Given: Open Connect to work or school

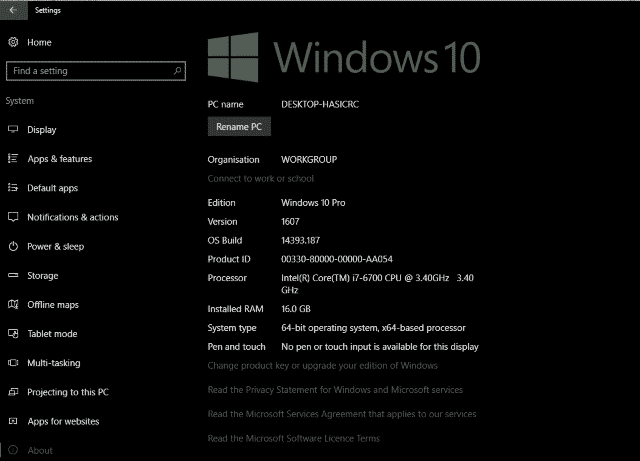Looking at the screenshot, I should click(x=261, y=178).
